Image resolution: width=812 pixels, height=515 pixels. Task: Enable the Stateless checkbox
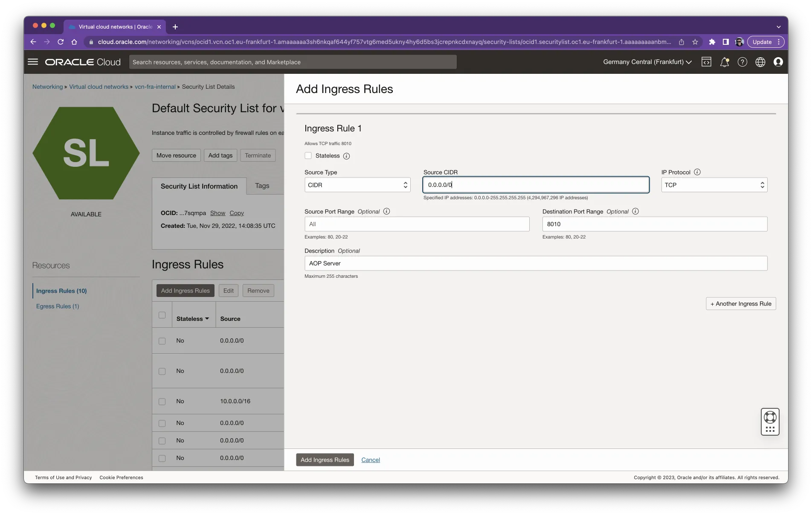click(x=308, y=156)
